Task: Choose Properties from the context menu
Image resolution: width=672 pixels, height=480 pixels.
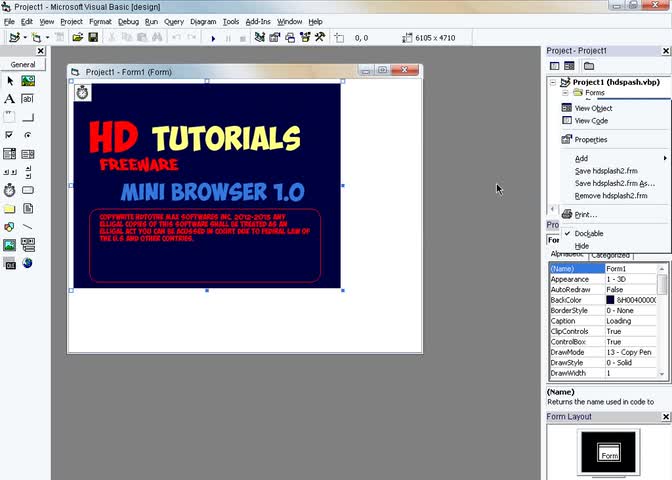Action: point(615,140)
